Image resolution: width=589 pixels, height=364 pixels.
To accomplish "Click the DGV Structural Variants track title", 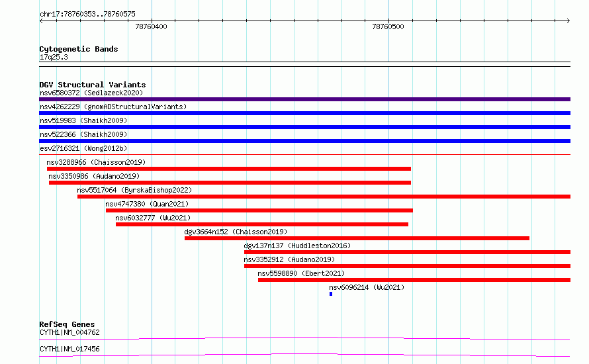I will [x=93, y=85].
